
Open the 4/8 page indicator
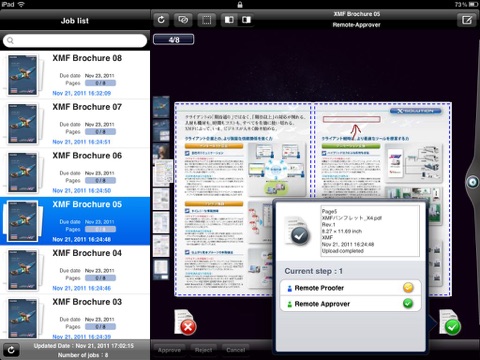pyautogui.click(x=174, y=40)
